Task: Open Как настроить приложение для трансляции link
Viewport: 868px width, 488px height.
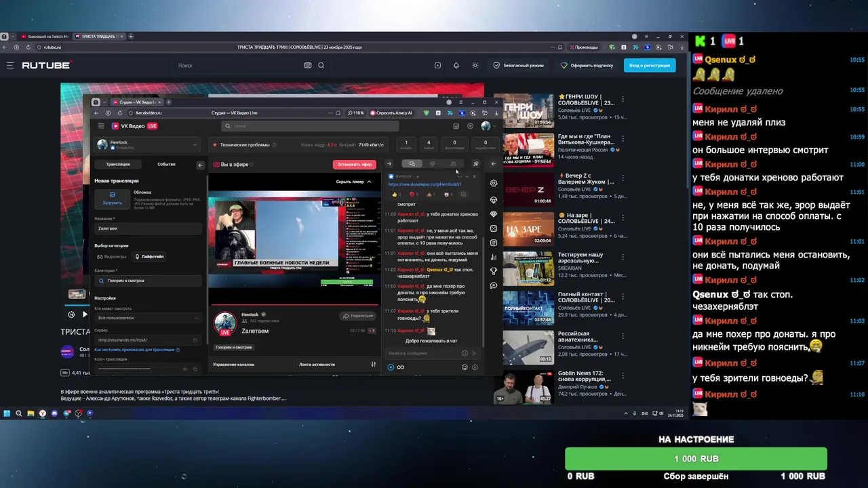Action: 136,350
